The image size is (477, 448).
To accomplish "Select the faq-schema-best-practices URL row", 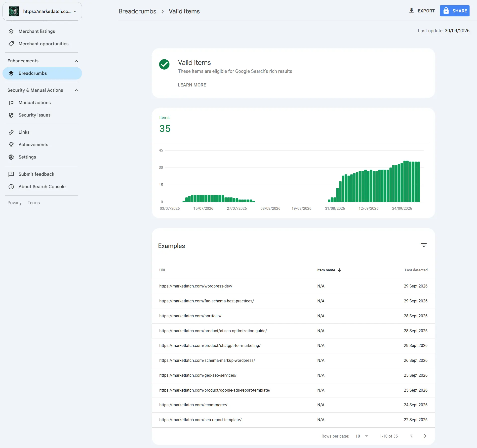I will point(293,301).
